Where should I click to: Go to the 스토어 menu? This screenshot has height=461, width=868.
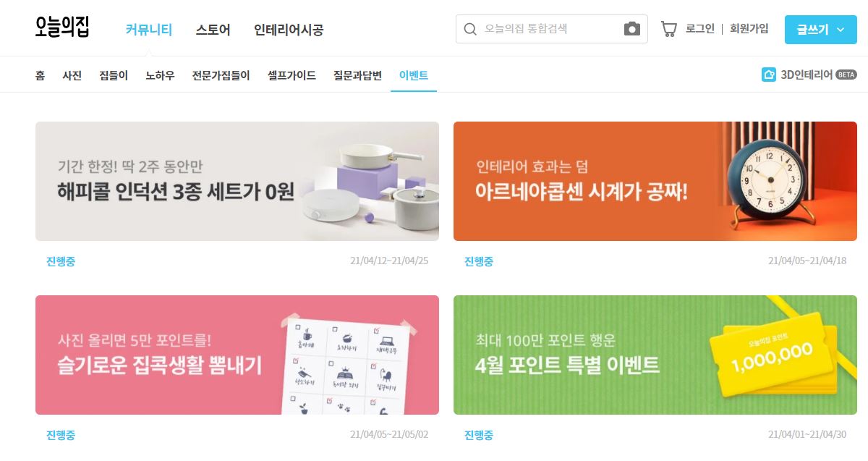click(x=213, y=30)
